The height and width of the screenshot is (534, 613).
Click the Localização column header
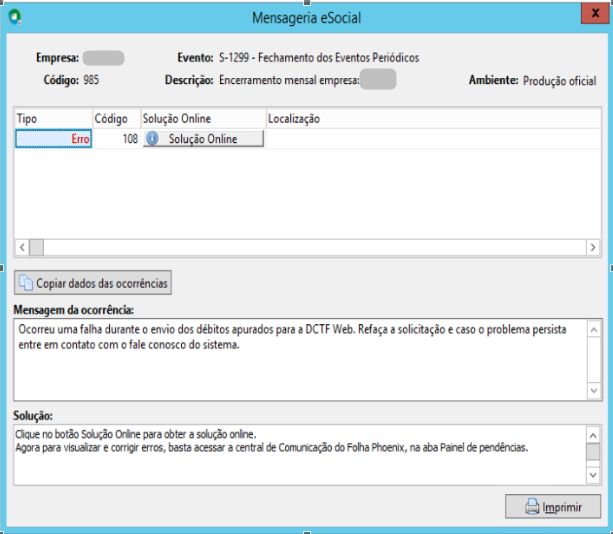434,118
